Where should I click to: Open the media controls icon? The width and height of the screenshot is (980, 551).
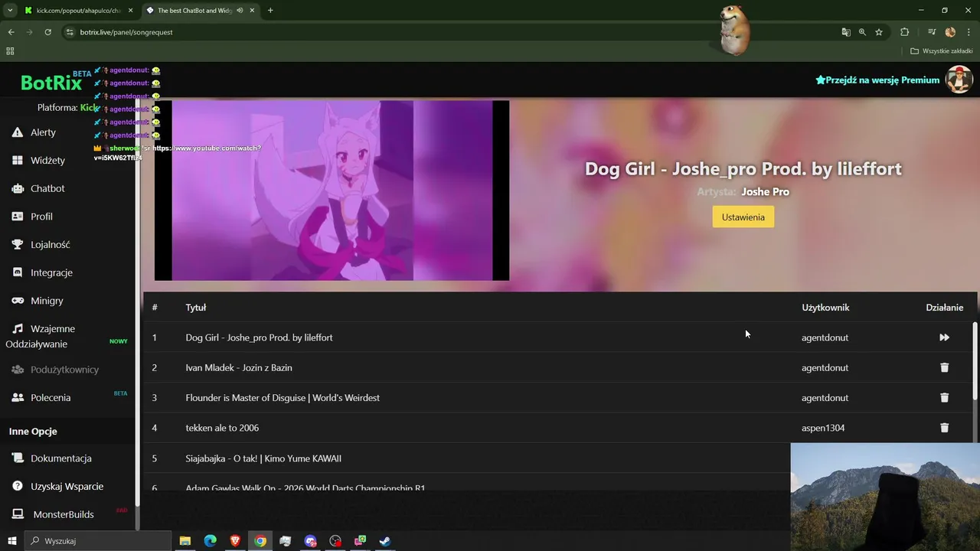click(x=932, y=32)
